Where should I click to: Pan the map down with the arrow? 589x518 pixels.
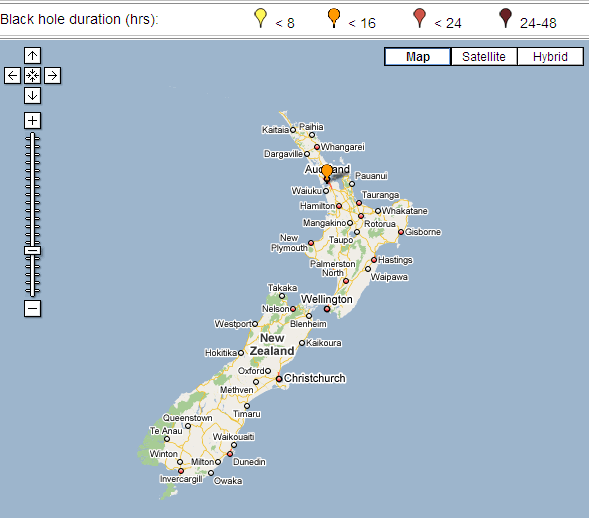(x=32, y=95)
